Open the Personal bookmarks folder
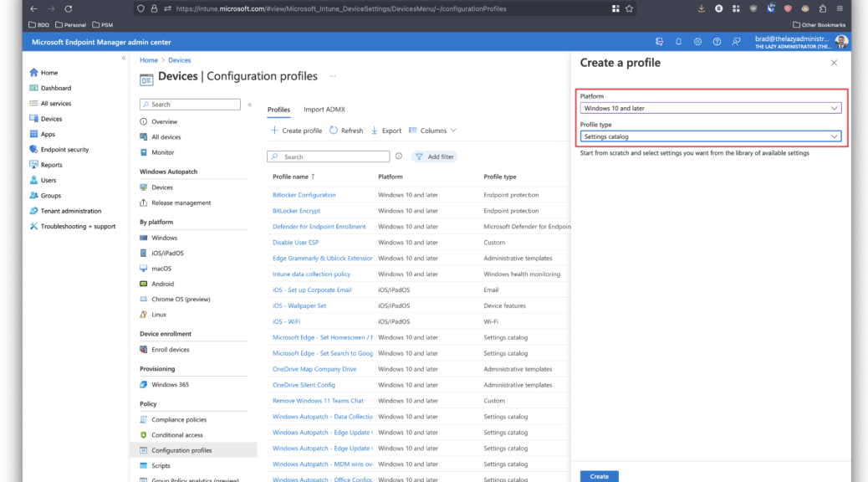Screen dimensions: 868x482 (70, 25)
